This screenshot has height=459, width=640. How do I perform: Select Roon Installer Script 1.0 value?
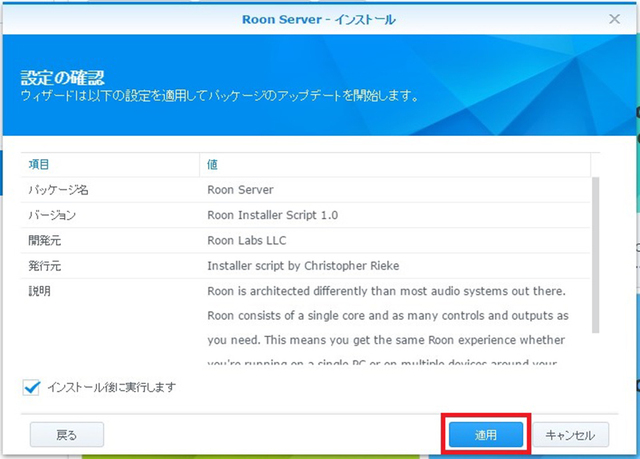point(273,215)
